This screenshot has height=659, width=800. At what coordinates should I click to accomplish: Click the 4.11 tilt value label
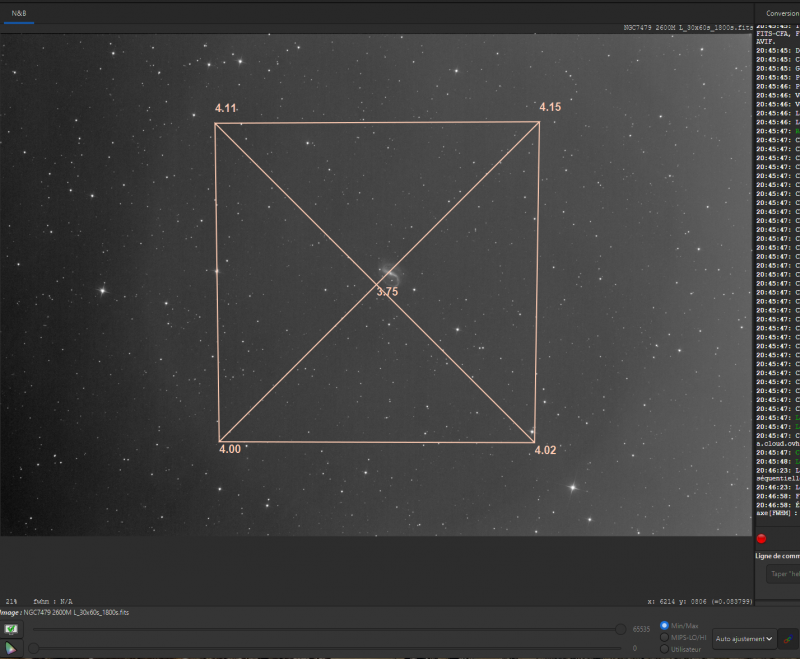226,108
